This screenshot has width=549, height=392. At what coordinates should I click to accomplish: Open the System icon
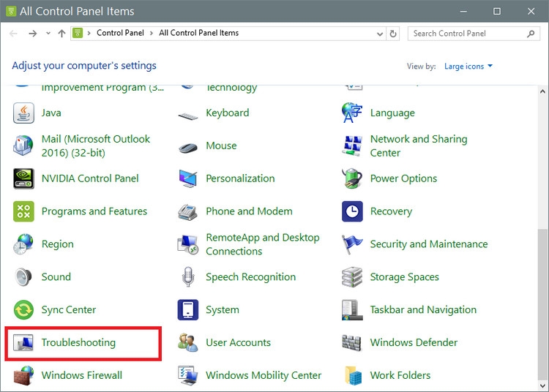click(188, 310)
